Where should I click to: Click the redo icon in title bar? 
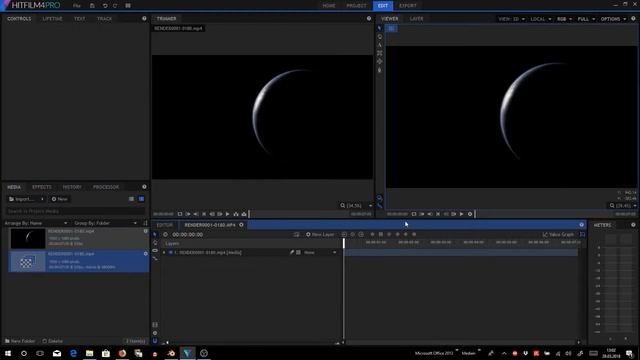click(x=115, y=6)
